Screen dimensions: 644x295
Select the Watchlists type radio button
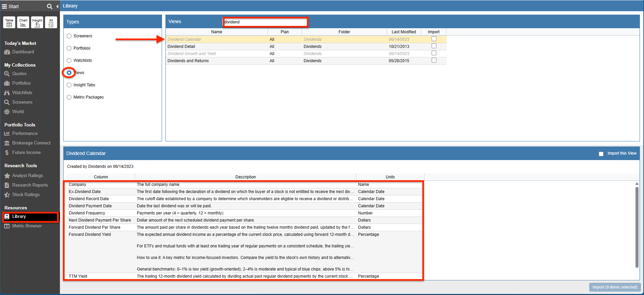[69, 60]
